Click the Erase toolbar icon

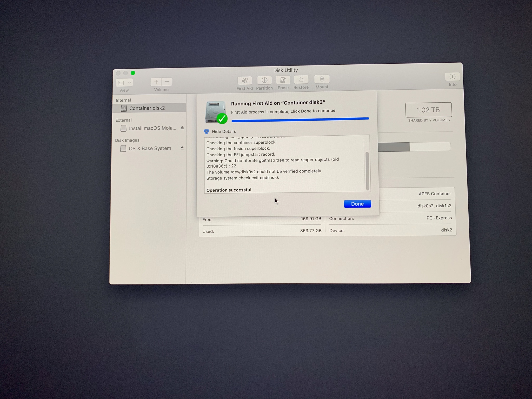click(283, 80)
